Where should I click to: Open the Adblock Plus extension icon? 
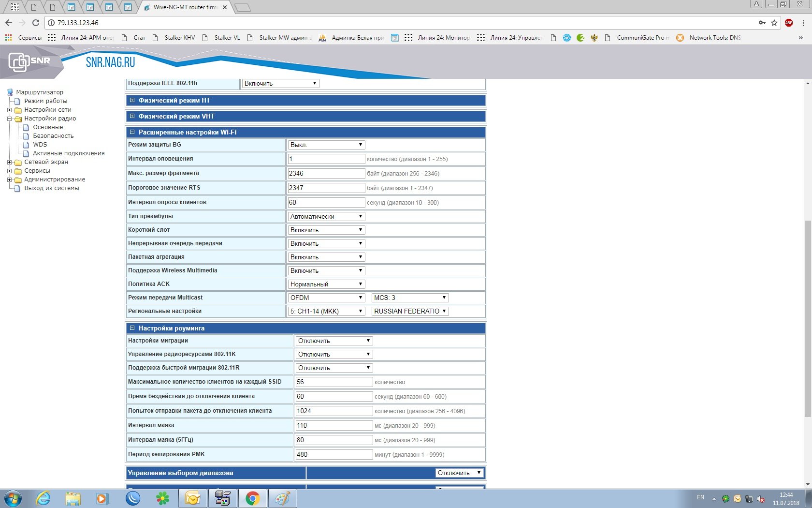(789, 23)
